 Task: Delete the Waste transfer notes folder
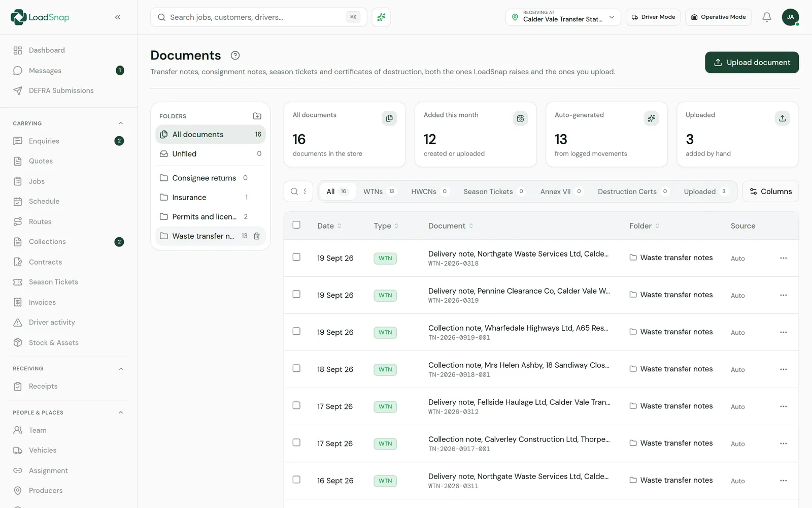pyautogui.click(x=257, y=236)
